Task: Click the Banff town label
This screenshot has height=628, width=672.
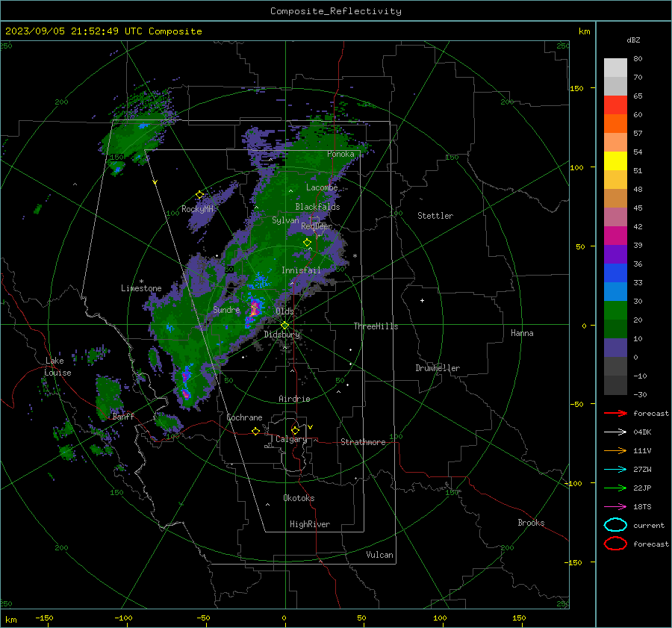Action: click(x=123, y=417)
